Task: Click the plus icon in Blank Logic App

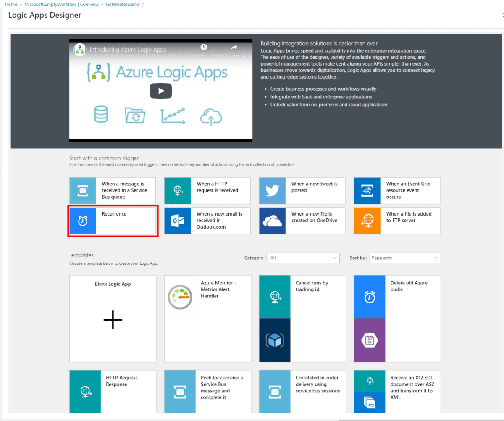Action: point(113,321)
